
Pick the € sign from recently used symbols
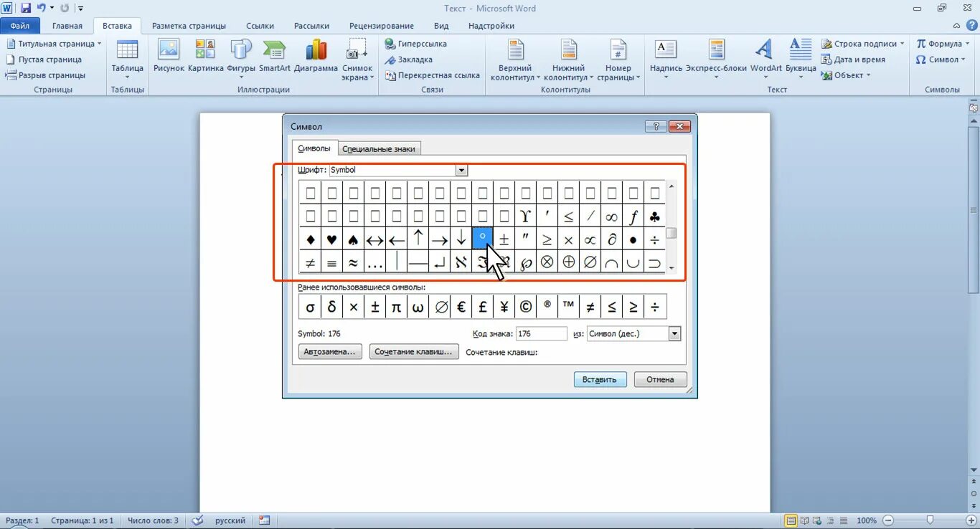pos(461,307)
